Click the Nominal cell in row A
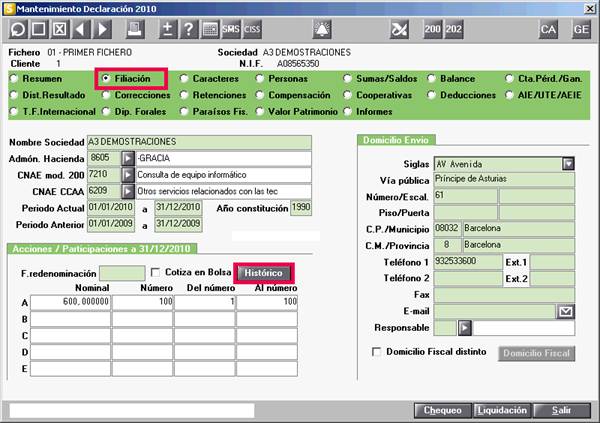 (x=70, y=302)
